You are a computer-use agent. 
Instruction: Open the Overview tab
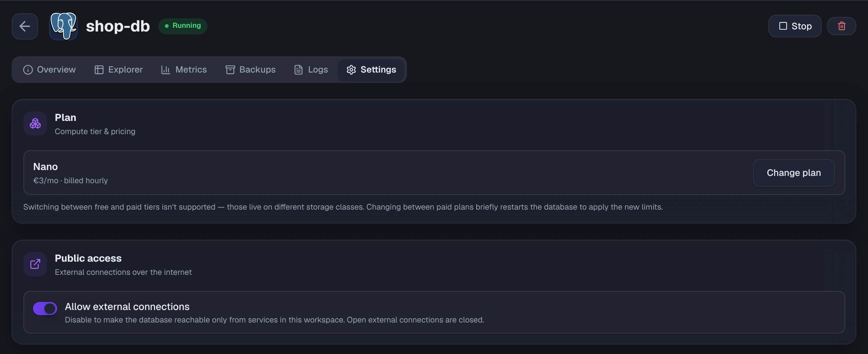(x=49, y=70)
